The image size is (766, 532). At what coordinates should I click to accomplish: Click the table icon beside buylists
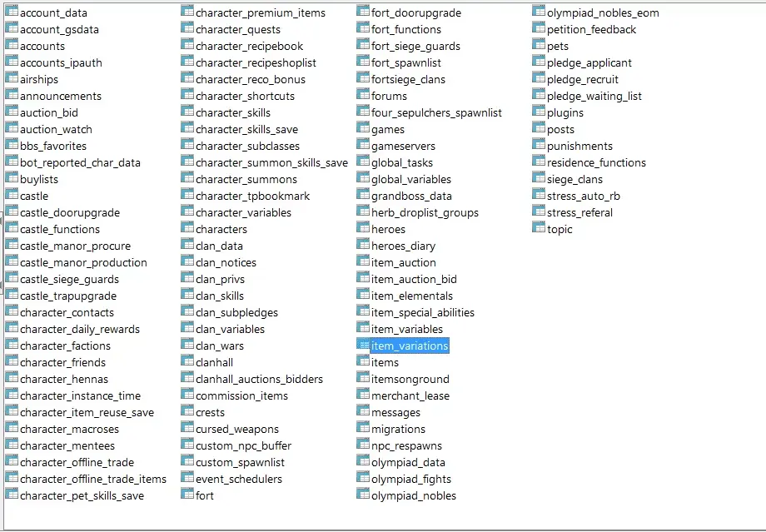12,178
